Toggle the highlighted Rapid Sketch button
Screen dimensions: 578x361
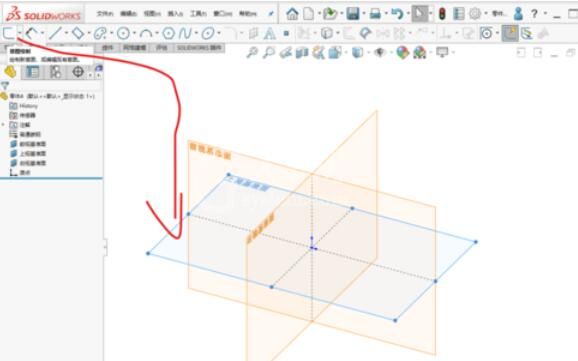coord(510,34)
